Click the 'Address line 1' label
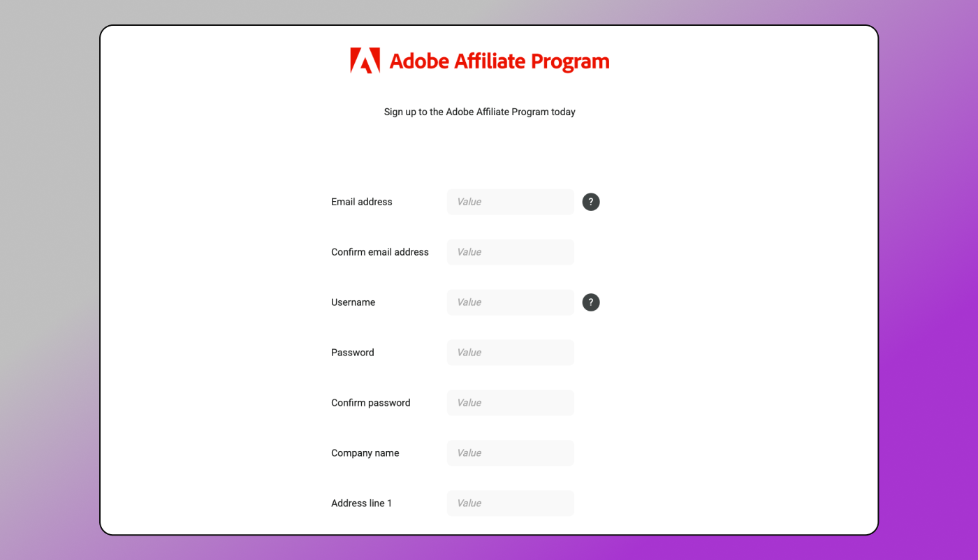 [x=362, y=503]
